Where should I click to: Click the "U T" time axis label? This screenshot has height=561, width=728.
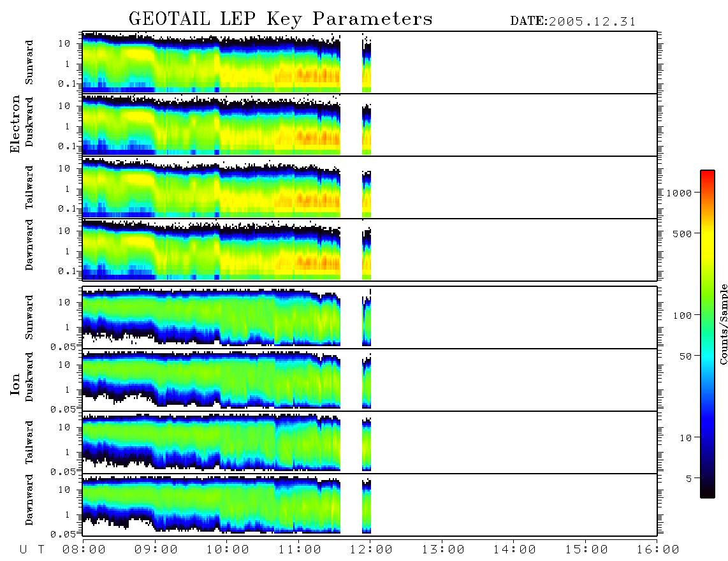[32, 550]
